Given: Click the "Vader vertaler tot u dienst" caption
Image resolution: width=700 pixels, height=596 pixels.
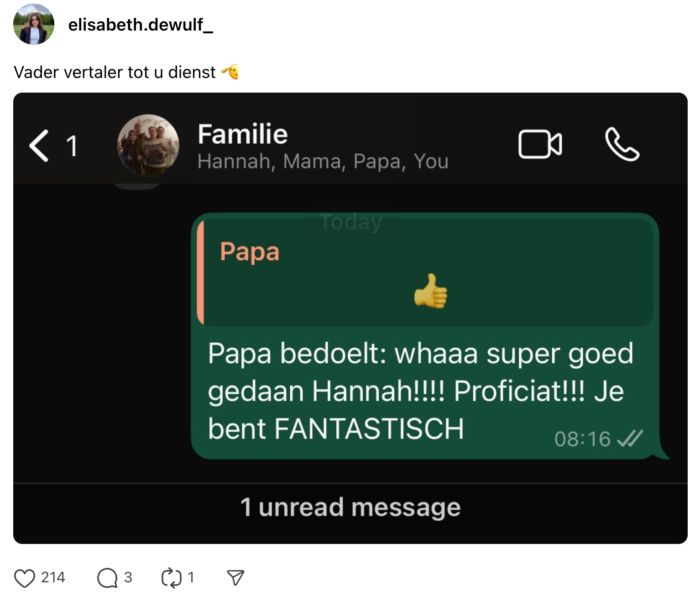Looking at the screenshot, I should point(115,72).
